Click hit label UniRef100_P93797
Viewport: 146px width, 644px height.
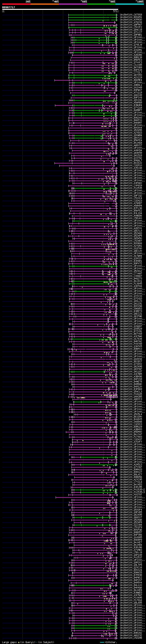(131, 495)
